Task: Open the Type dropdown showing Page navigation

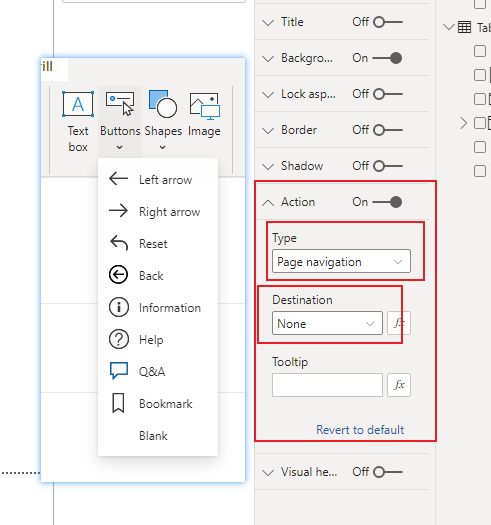Action: click(x=341, y=261)
